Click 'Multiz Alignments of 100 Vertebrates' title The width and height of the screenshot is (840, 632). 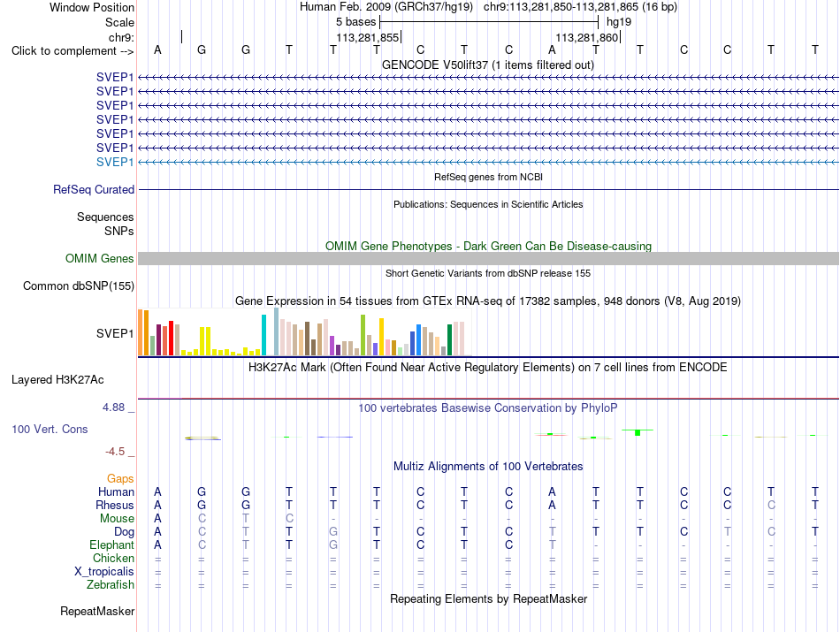(488, 466)
